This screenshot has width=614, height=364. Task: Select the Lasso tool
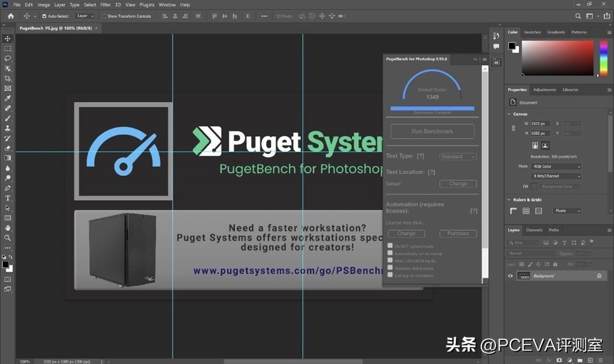(x=8, y=59)
